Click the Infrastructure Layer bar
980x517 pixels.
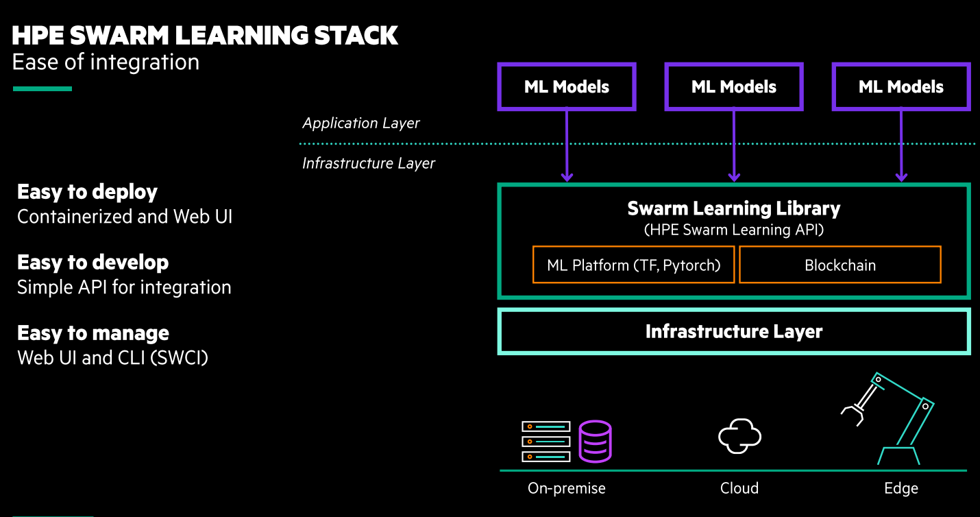(734, 332)
